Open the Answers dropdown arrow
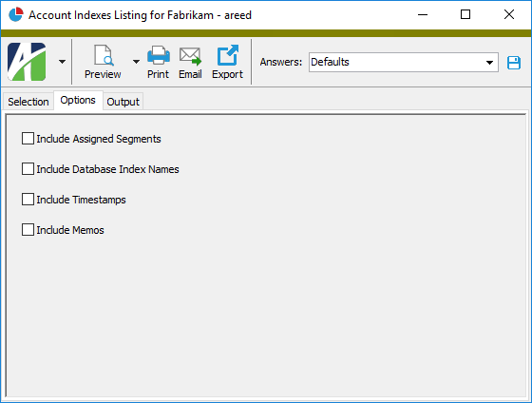 pos(489,63)
